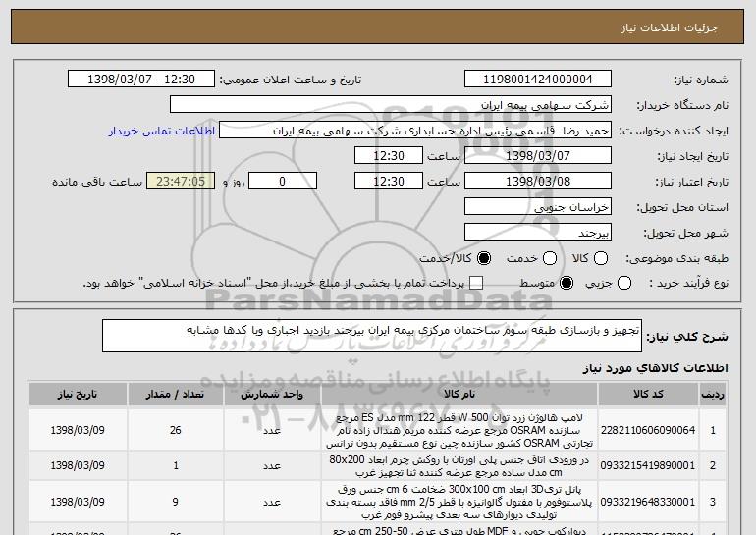Click the public announcement date field 1398/03/07 - 12:30

(141, 80)
